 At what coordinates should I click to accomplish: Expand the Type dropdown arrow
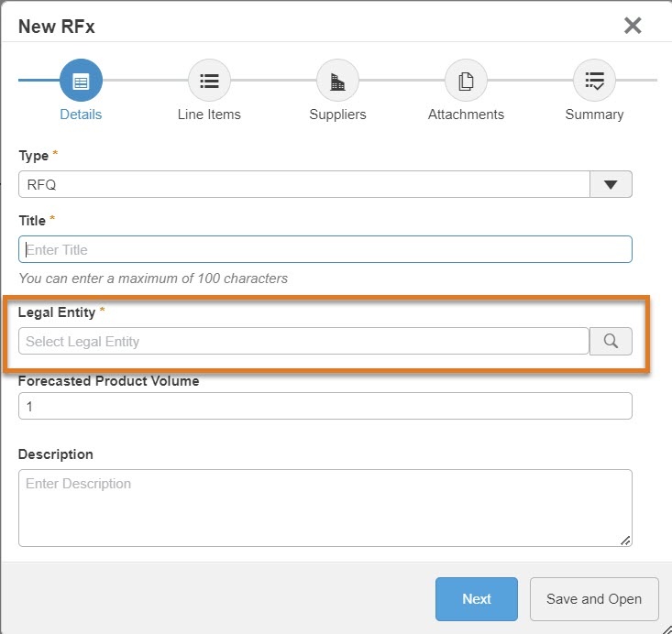coord(611,184)
